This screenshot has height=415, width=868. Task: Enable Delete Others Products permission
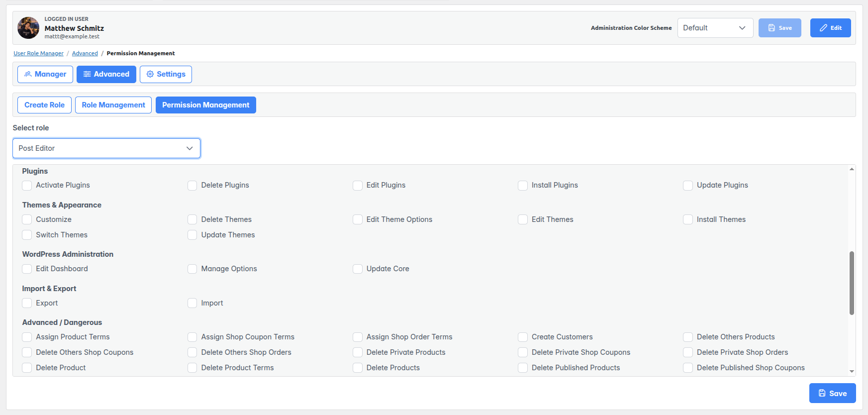(688, 337)
